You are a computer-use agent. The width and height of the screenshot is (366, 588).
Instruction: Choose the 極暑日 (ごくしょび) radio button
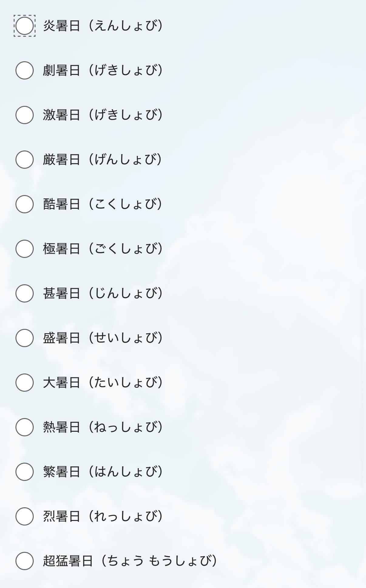point(24,249)
